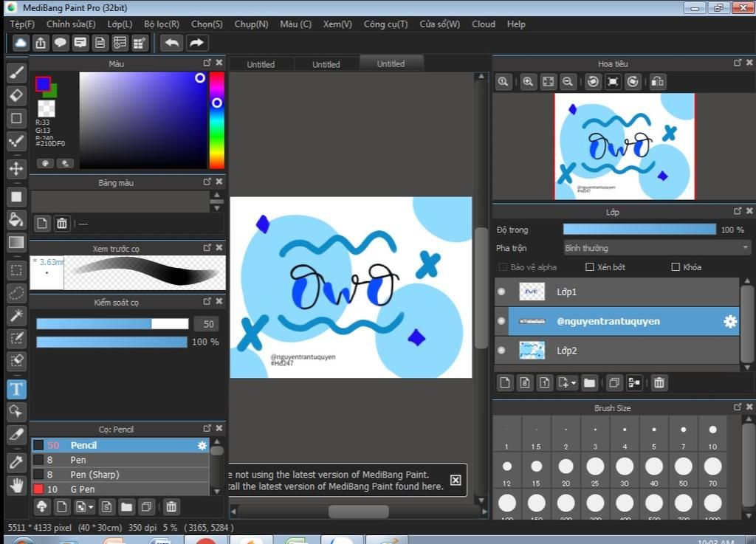This screenshot has height=544, width=756.
Task: Hide the @nguyentrantuquyen layer
Action: pos(501,321)
